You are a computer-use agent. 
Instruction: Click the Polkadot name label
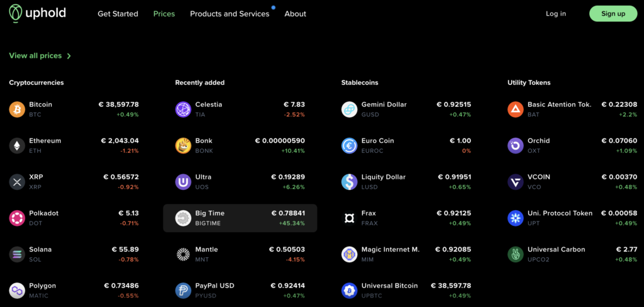click(44, 213)
